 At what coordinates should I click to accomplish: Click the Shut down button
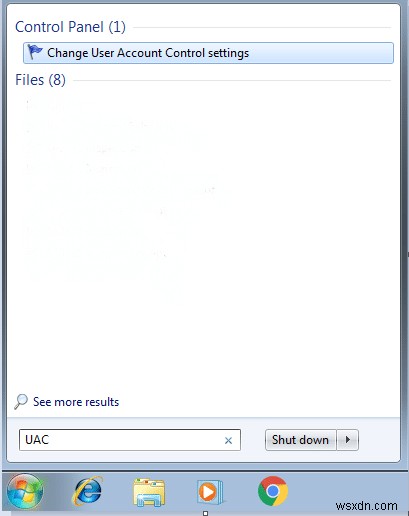pyautogui.click(x=300, y=440)
